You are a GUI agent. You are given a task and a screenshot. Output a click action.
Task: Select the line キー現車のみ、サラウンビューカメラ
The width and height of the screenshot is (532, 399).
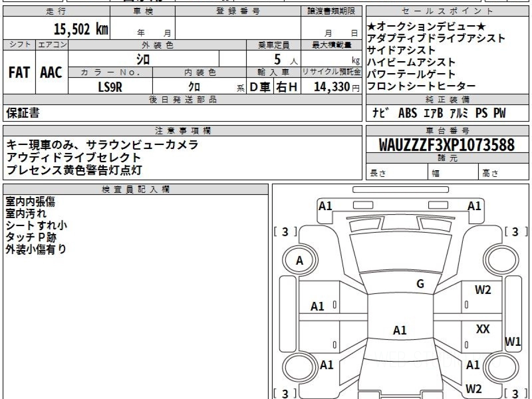102,145
